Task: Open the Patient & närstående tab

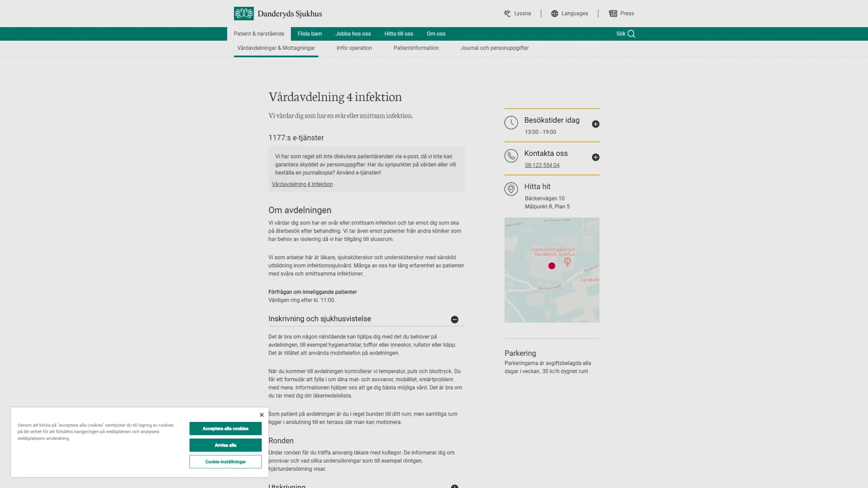Action: (x=259, y=34)
